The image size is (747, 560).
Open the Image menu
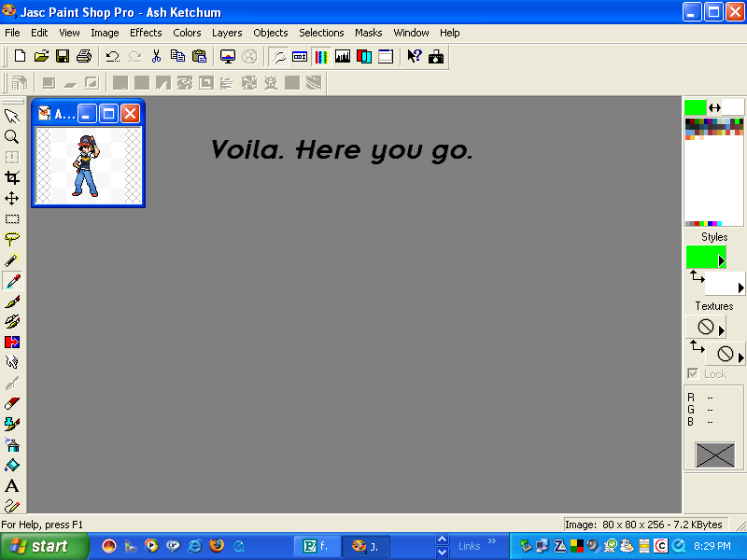coord(105,33)
